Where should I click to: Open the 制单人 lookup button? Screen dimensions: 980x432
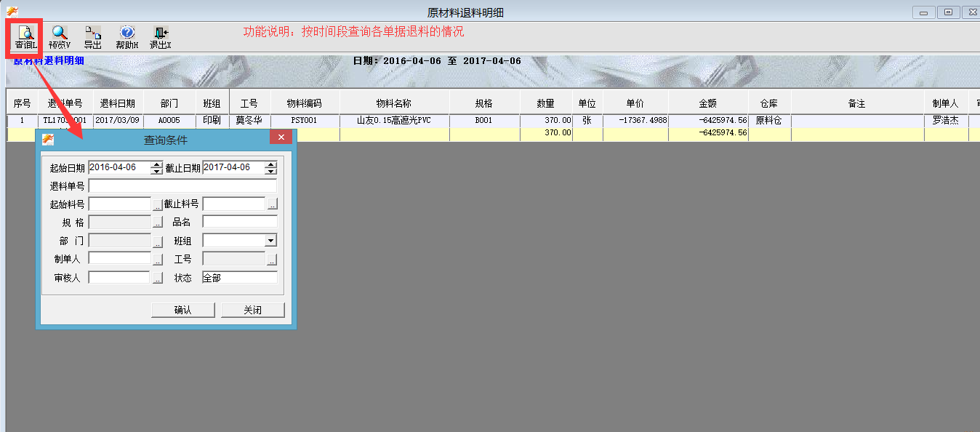[158, 259]
